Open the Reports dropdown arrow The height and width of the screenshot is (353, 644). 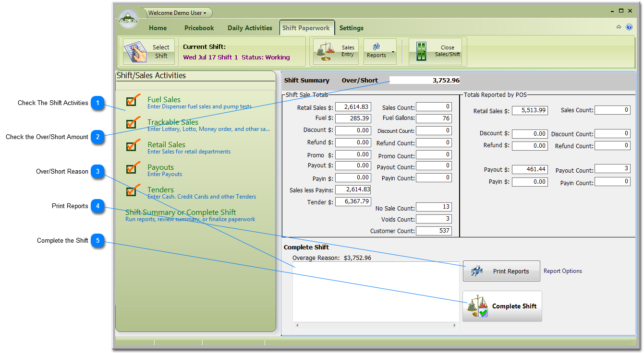pyautogui.click(x=393, y=52)
